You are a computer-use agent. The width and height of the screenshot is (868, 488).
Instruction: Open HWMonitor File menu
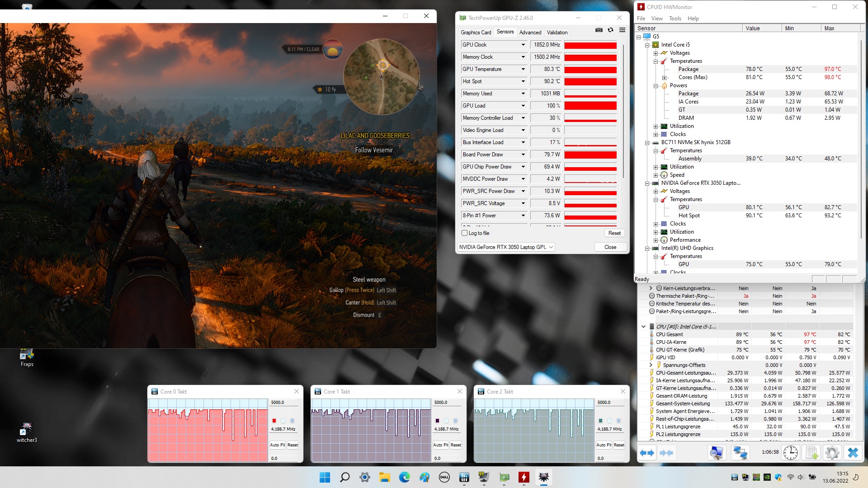[x=641, y=19]
